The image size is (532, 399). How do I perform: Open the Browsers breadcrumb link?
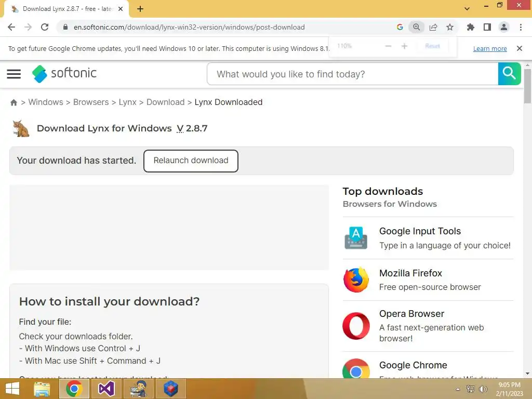click(x=91, y=102)
